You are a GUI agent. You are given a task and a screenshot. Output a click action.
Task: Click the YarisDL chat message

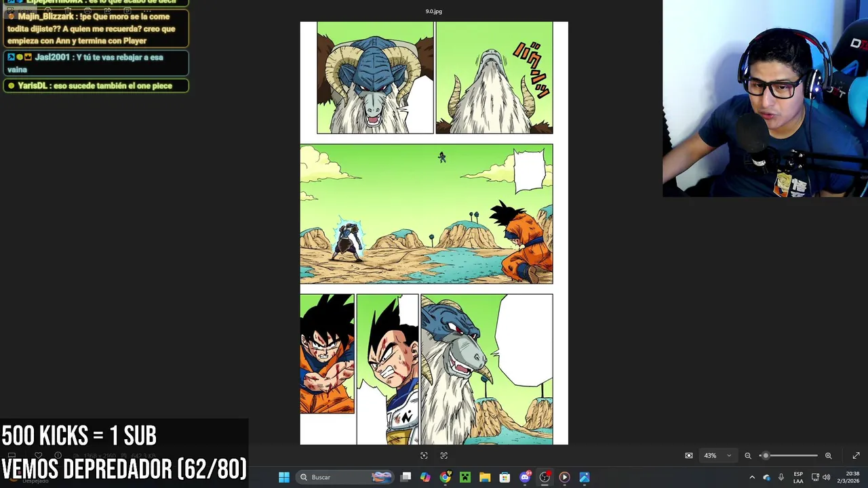pos(96,85)
